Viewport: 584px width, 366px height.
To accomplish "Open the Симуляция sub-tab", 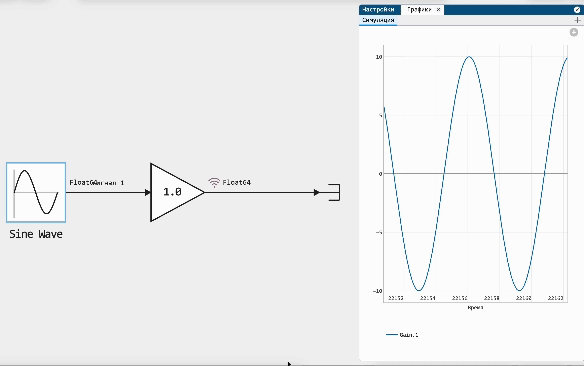I will 378,20.
